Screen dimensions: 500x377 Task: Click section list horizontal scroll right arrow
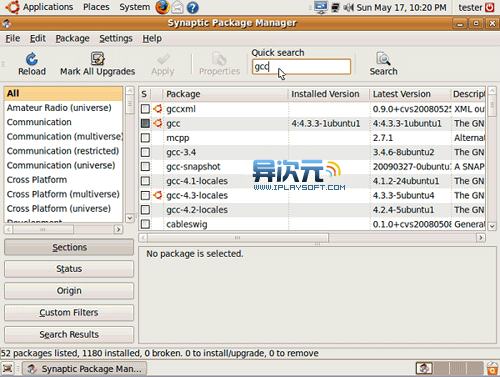(x=118, y=229)
